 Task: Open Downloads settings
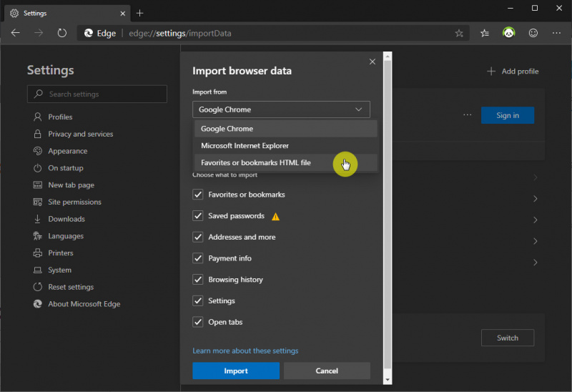59,219
